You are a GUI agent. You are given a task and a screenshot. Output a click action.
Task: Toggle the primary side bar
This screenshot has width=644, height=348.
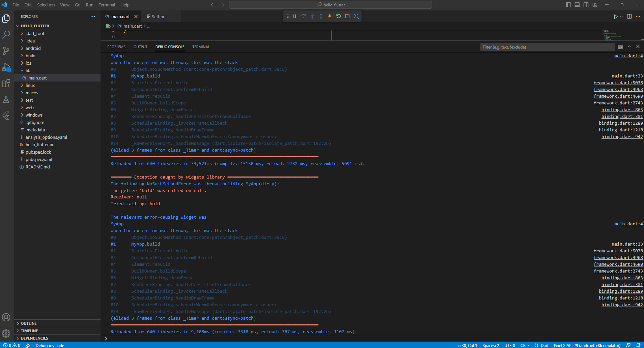click(568, 5)
